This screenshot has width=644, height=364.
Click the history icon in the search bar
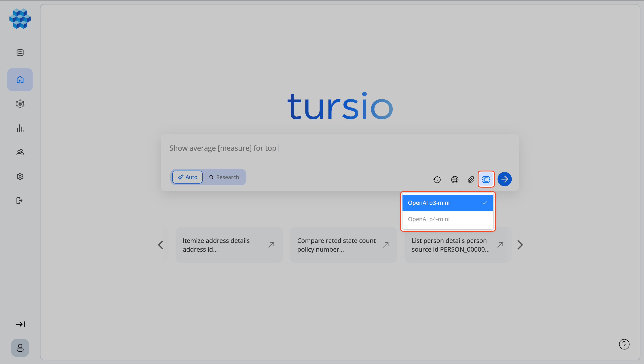[437, 180]
